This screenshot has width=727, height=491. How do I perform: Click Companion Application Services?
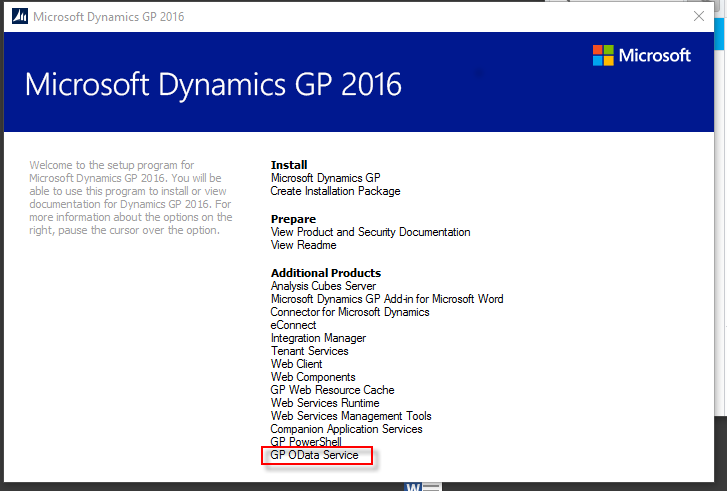tap(346, 429)
